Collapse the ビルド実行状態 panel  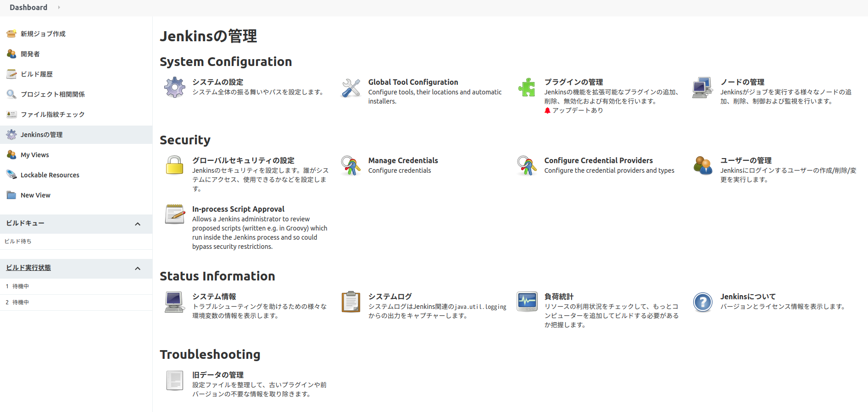138,269
